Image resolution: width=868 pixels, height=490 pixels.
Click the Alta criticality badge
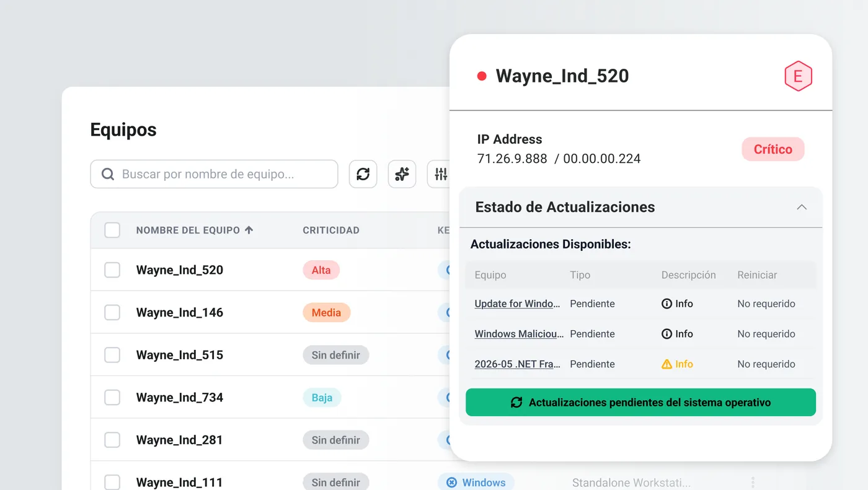pyautogui.click(x=321, y=270)
